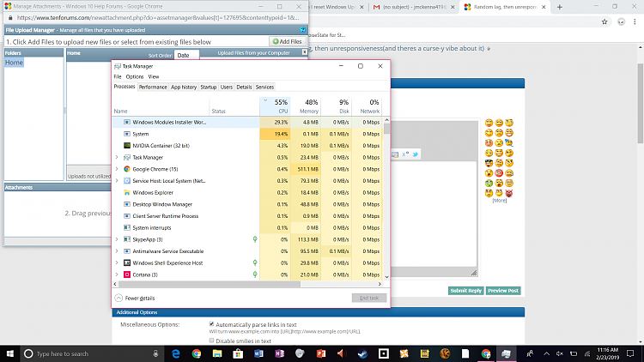This screenshot has height=362, width=644.
Task: Close the Upload Files from your Computer panel
Action: [x=304, y=52]
